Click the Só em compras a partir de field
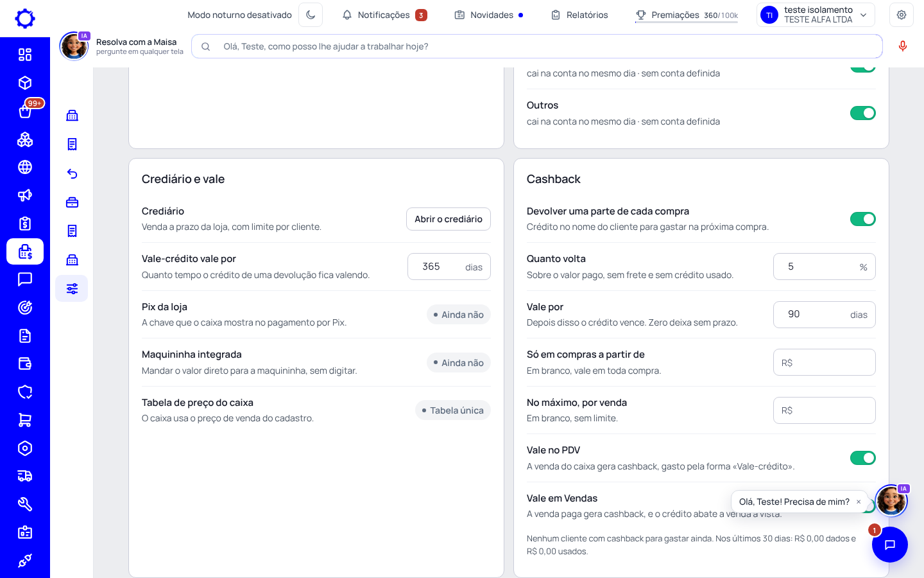Screen dimensions: 924x578 pyautogui.click(x=825, y=362)
